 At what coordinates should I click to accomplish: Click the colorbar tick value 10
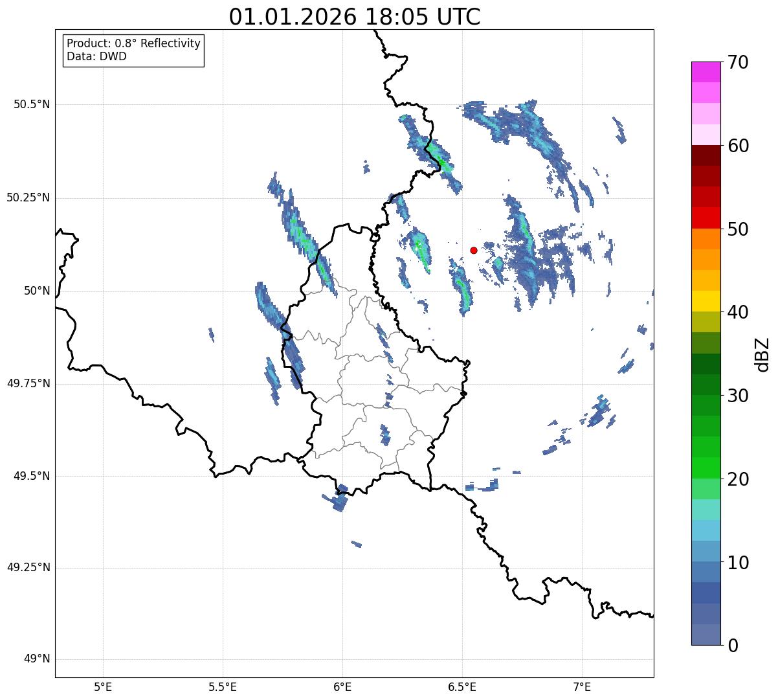(738, 562)
